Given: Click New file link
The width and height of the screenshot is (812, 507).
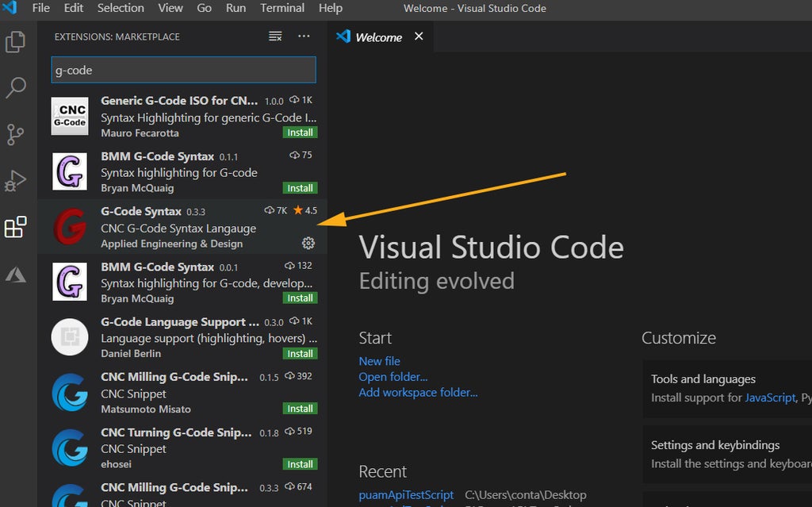Looking at the screenshot, I should [380, 361].
